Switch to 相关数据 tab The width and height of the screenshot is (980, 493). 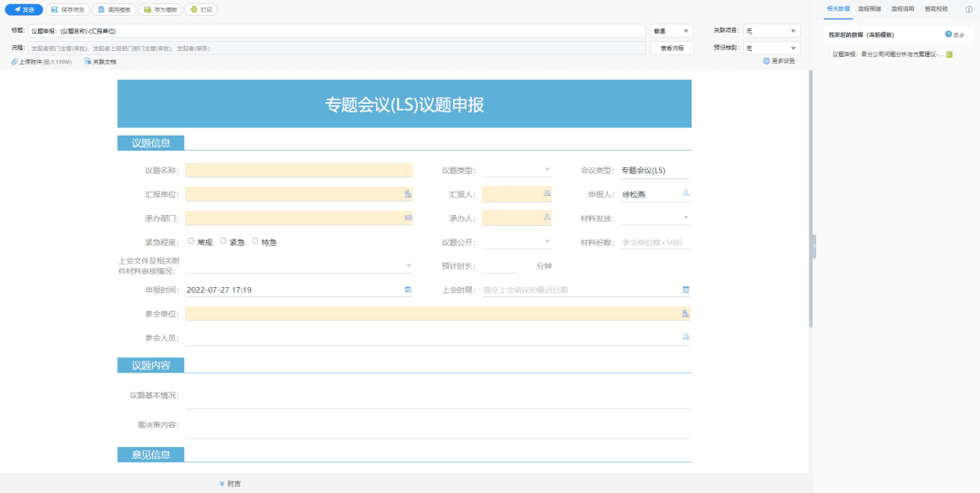(838, 8)
